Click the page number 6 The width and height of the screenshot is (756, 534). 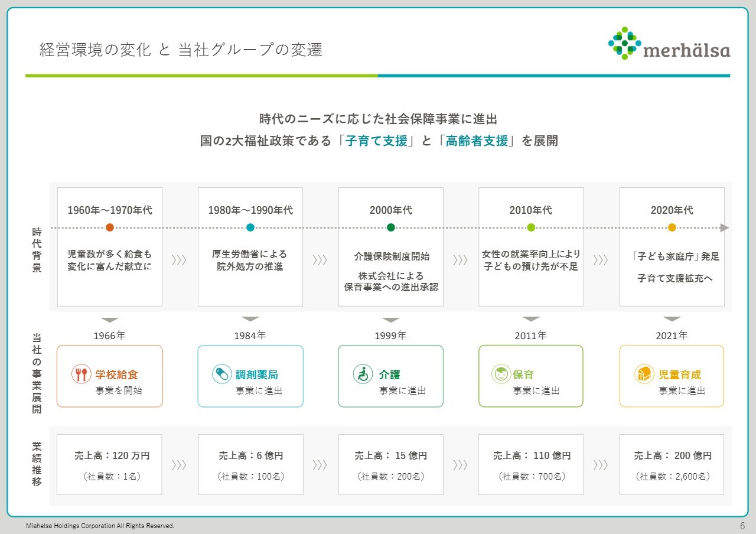click(x=742, y=526)
